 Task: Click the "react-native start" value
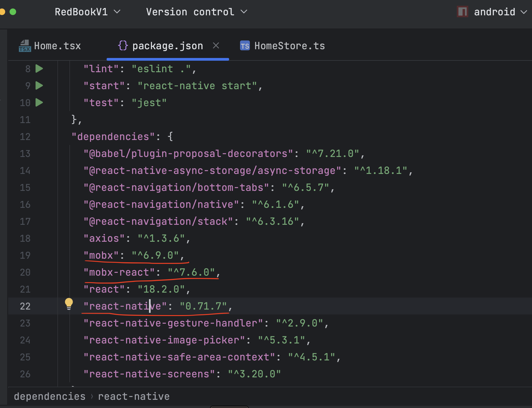(197, 86)
